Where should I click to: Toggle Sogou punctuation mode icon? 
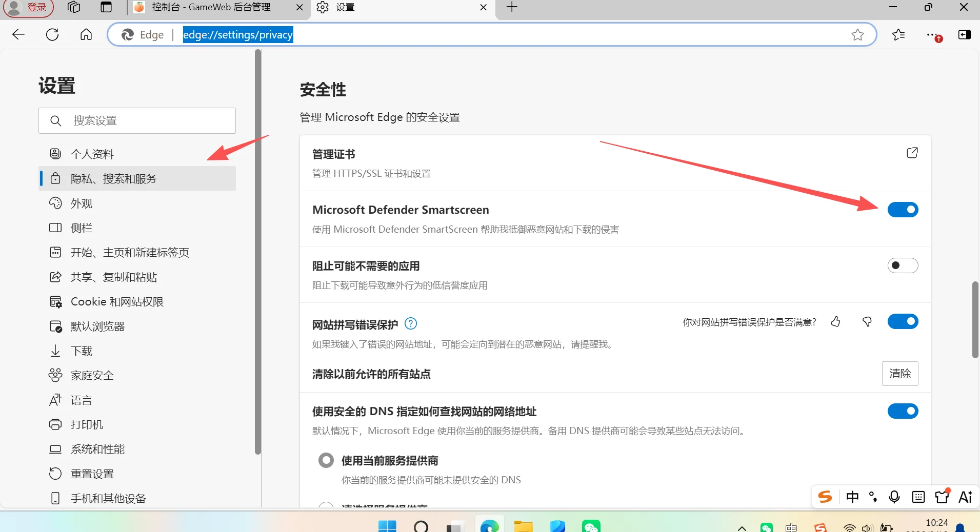(873, 497)
